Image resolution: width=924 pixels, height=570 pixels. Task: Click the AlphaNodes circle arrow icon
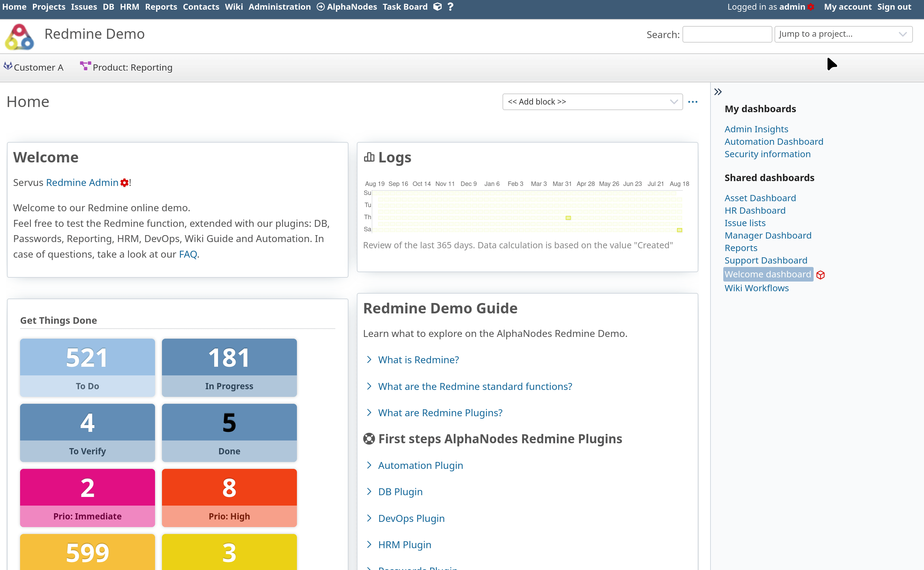coord(320,7)
